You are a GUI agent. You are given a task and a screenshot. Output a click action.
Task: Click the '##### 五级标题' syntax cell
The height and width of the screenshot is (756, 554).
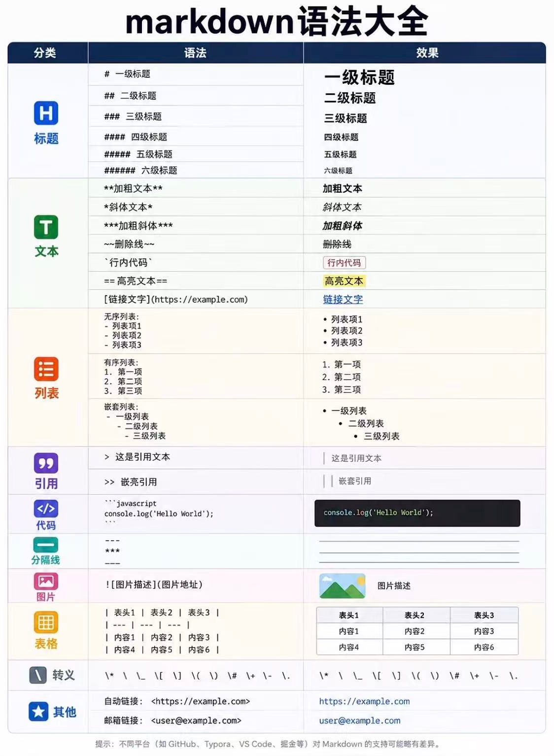point(196,154)
